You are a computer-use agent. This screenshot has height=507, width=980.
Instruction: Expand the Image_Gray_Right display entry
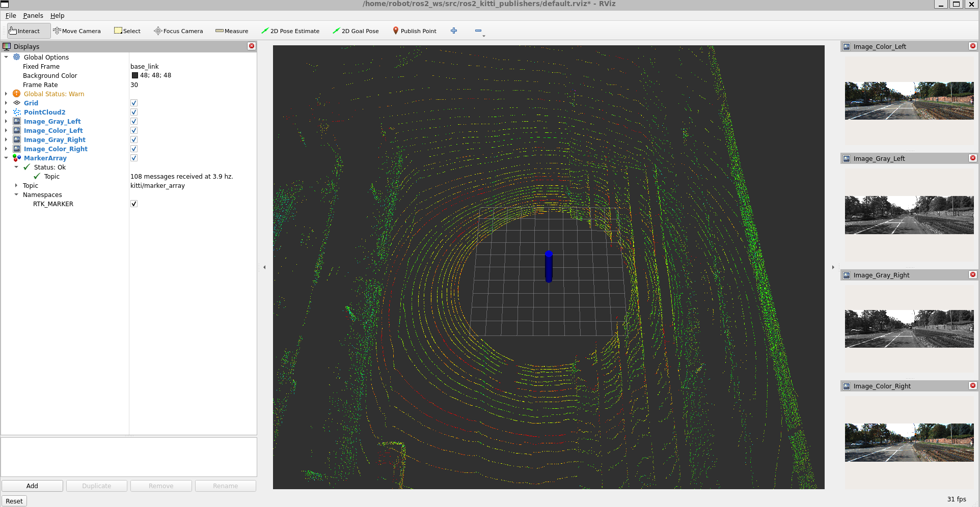pyautogui.click(x=6, y=140)
